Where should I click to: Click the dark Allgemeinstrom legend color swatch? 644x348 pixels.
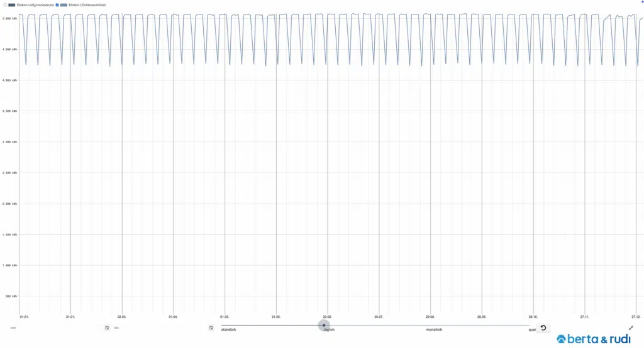tap(11, 5)
